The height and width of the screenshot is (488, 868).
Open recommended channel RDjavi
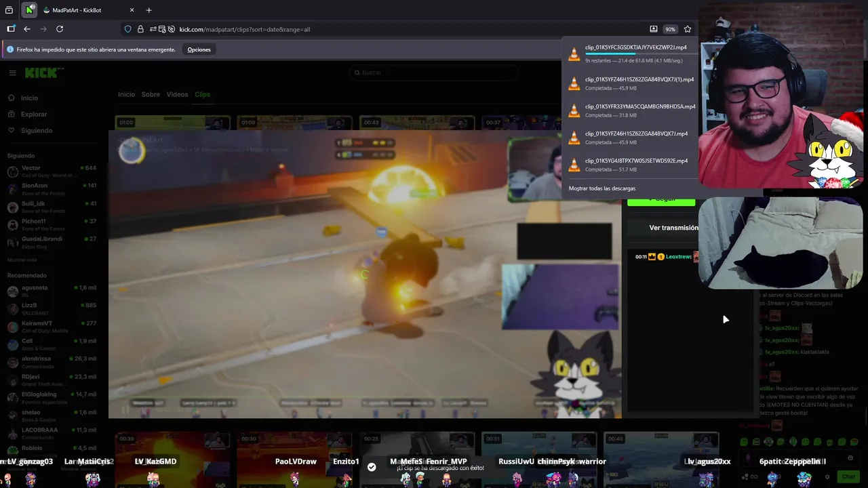click(x=53, y=380)
